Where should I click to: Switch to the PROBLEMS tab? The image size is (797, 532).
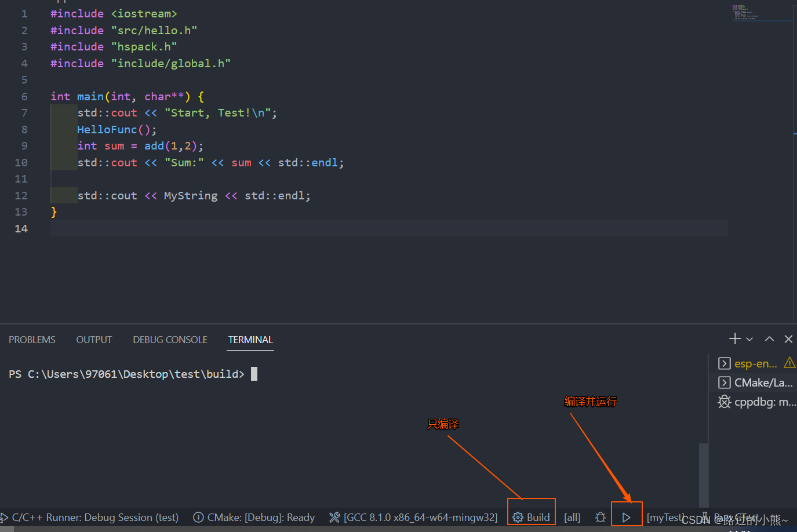(x=32, y=340)
